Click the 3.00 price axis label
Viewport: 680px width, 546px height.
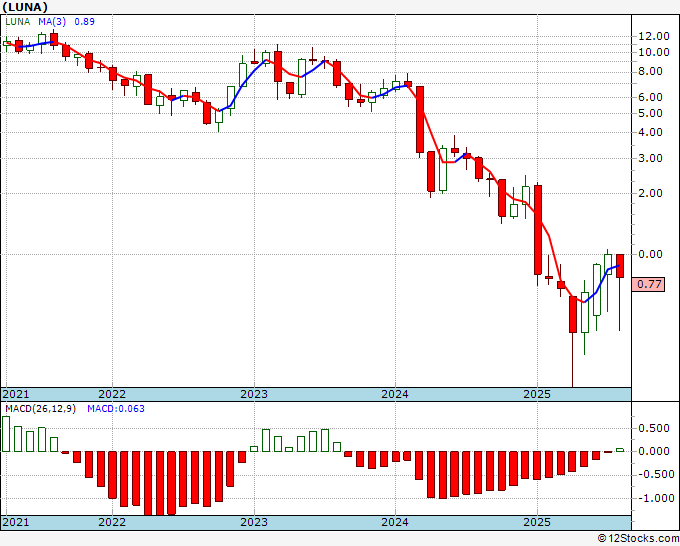pos(650,159)
